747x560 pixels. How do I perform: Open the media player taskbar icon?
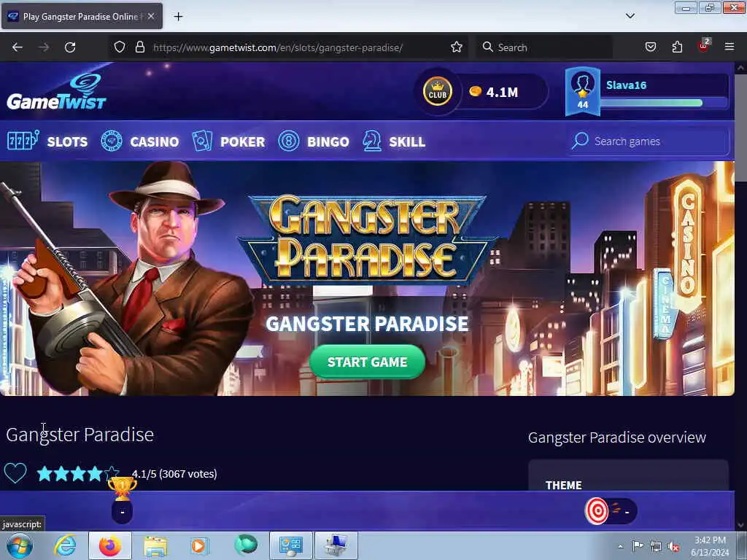[200, 546]
